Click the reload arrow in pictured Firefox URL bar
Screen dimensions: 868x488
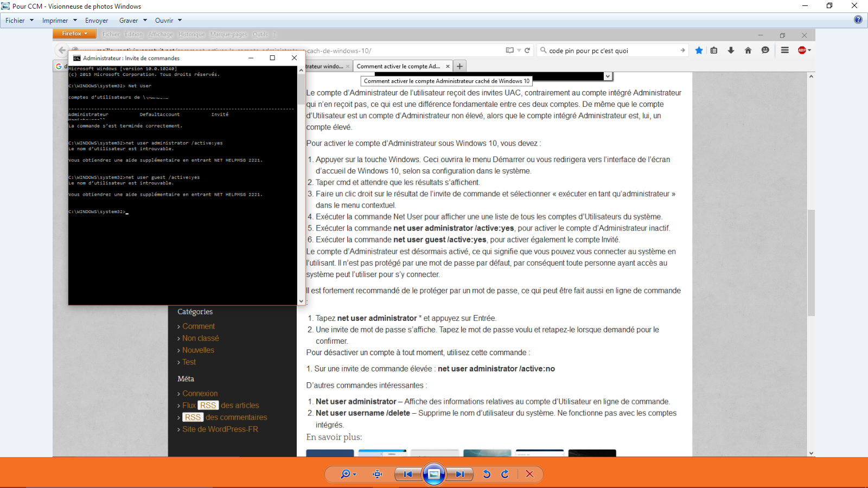[527, 50]
